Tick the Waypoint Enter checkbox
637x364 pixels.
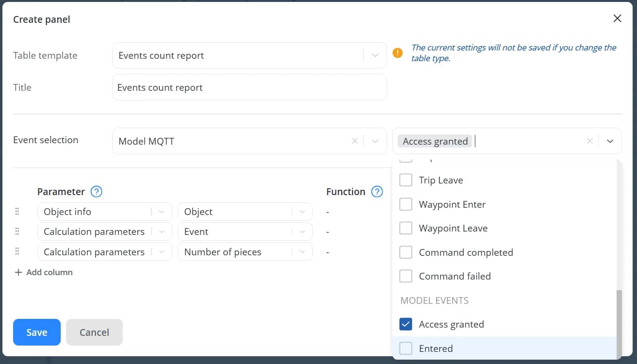click(405, 204)
